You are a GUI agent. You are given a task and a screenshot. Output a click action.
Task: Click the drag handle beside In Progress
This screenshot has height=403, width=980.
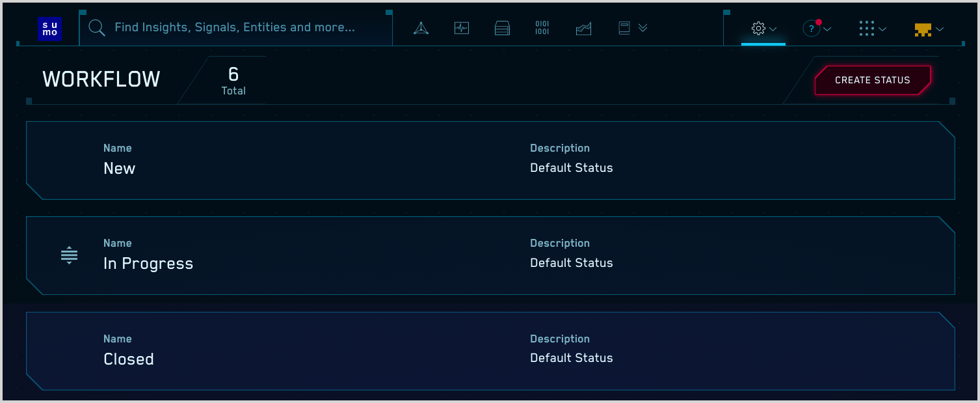pyautogui.click(x=69, y=255)
